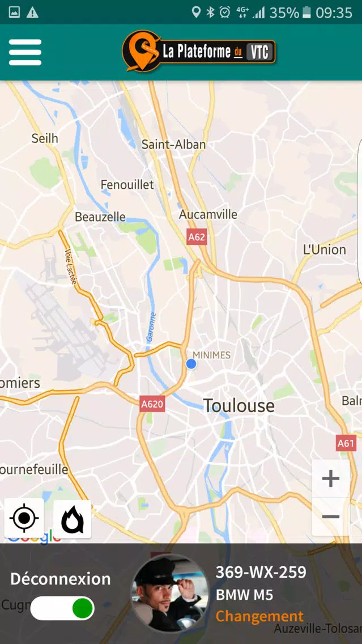Tap the blue current location dot
This screenshot has width=362, height=644.
coord(191,364)
